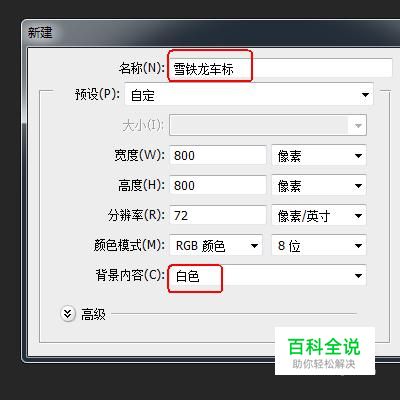Open the 像素/英寸 resolution unit dropdown
400x400 pixels.
(319, 216)
